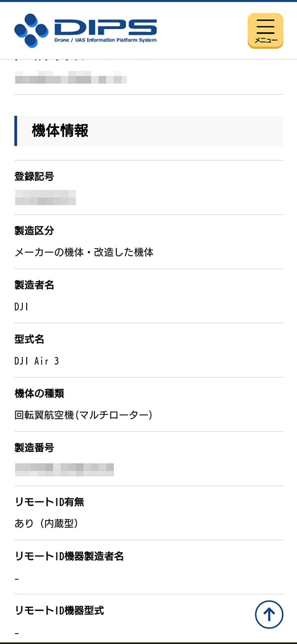The image size is (297, 644).
Task: Click the 機体情報 section heading
Action: pyautogui.click(x=60, y=131)
